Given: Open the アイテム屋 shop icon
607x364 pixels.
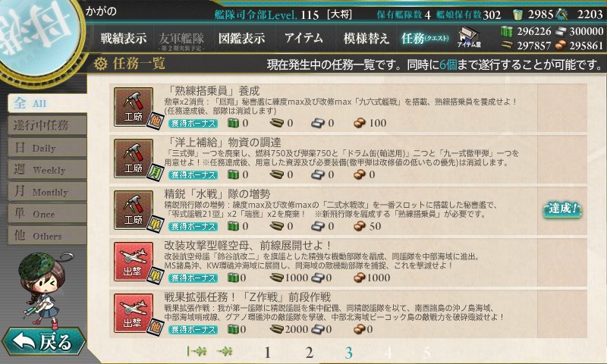Looking at the screenshot, I should (x=469, y=37).
